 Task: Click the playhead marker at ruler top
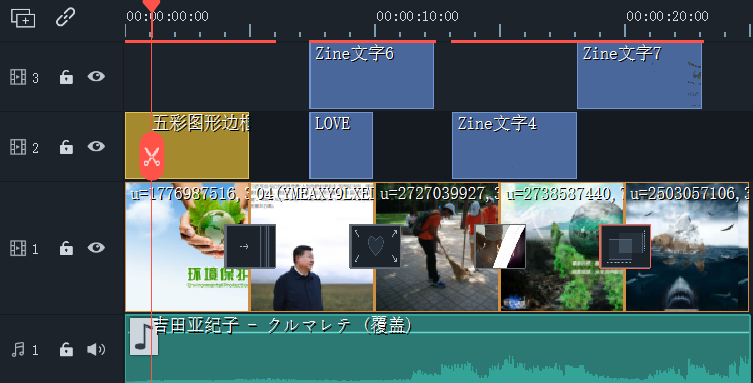151,6
